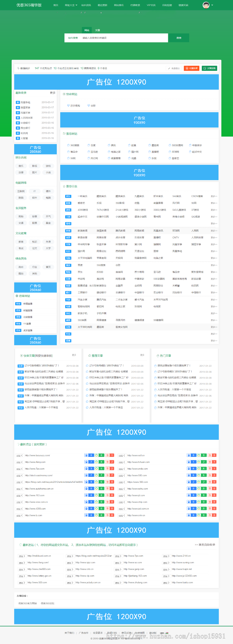Click the Baidu paw counter for www.znds.com
Viewport: 233px width, 644px height.
192,469
